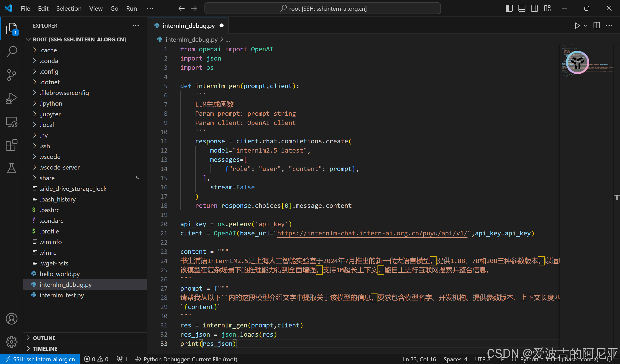Open the Run and Debug view

(x=11, y=98)
